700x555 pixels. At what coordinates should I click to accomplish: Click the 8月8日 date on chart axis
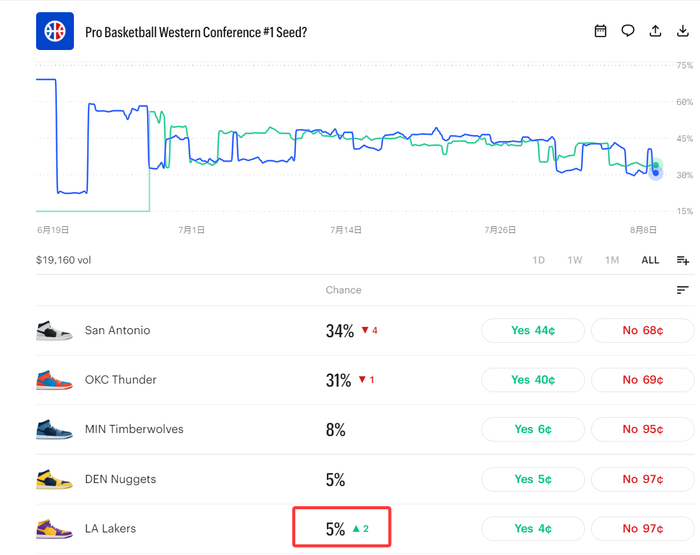click(643, 230)
